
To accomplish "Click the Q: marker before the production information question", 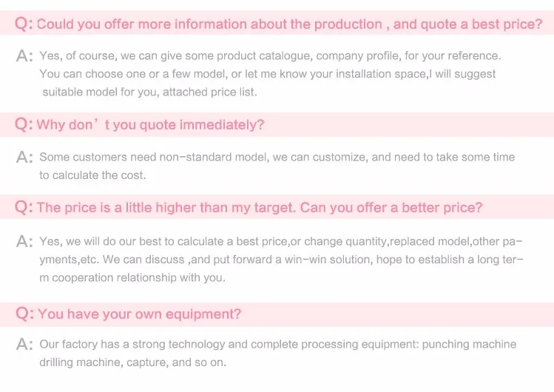I will click(x=24, y=24).
